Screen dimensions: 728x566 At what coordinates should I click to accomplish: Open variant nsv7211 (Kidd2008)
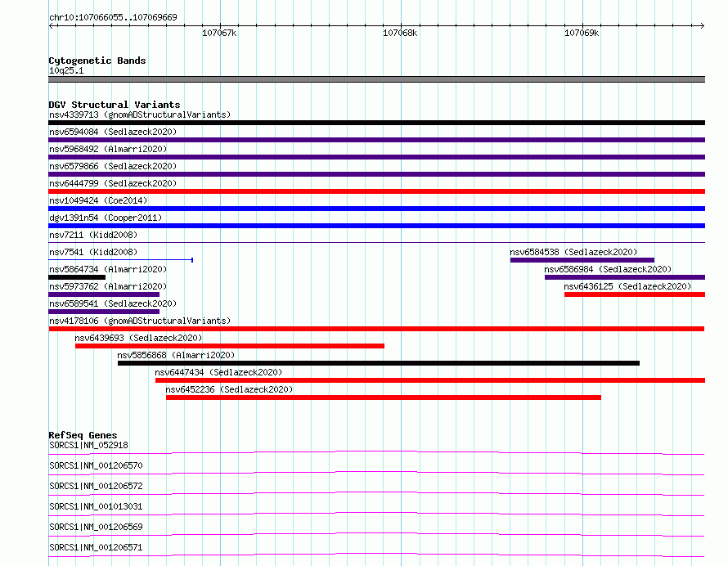(93, 235)
